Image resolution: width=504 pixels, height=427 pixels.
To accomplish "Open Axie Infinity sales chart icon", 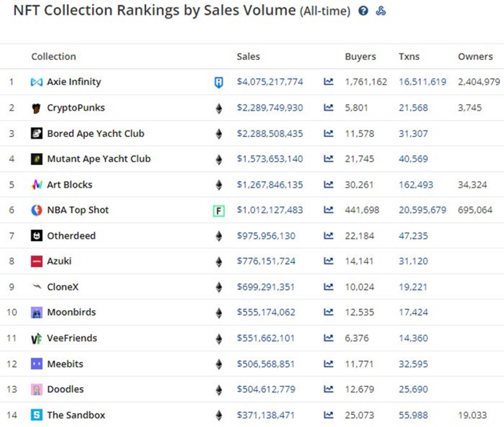I will point(328,81).
